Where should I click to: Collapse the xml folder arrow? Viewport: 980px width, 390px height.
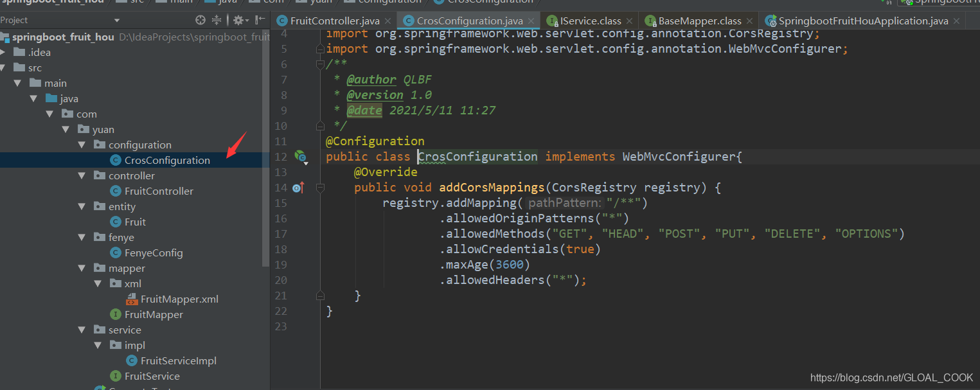[x=98, y=283]
